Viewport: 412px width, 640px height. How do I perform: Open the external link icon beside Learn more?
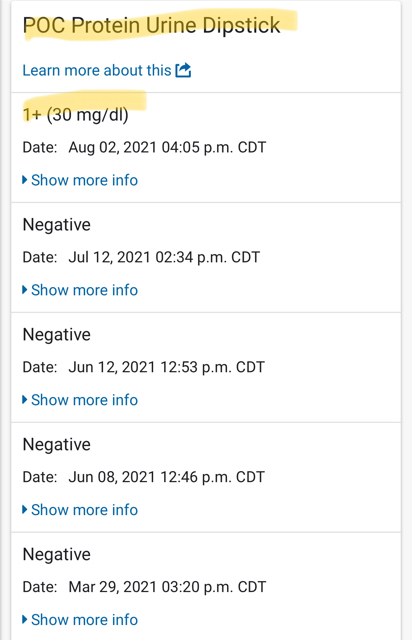click(183, 70)
